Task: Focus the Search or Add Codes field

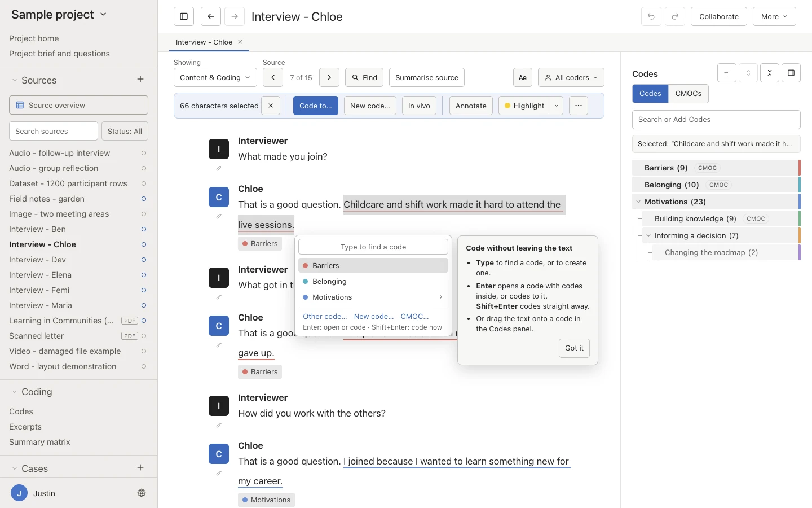Action: [716, 119]
